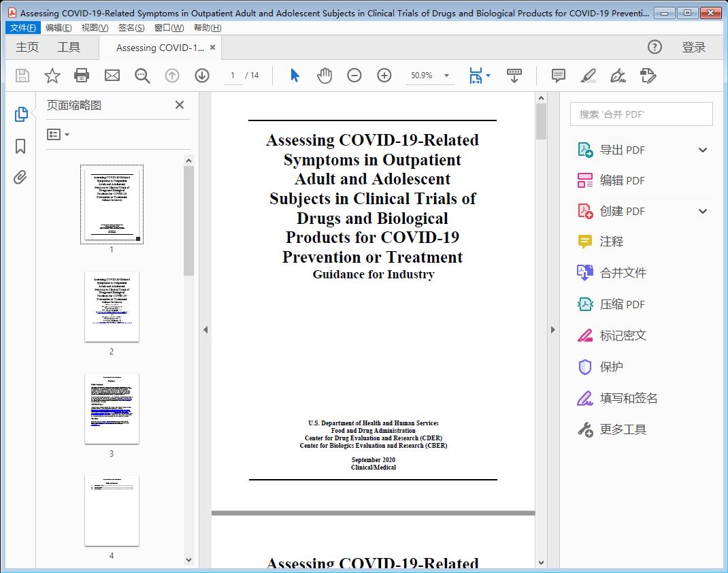Expand the 导出 PDF options chevron
This screenshot has width=728, height=573.
pyautogui.click(x=702, y=149)
